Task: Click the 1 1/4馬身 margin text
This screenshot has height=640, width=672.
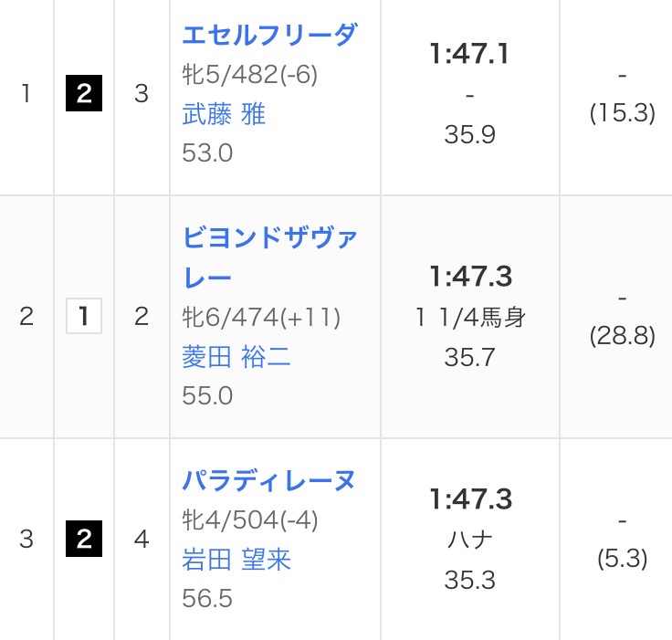Action: click(x=470, y=317)
